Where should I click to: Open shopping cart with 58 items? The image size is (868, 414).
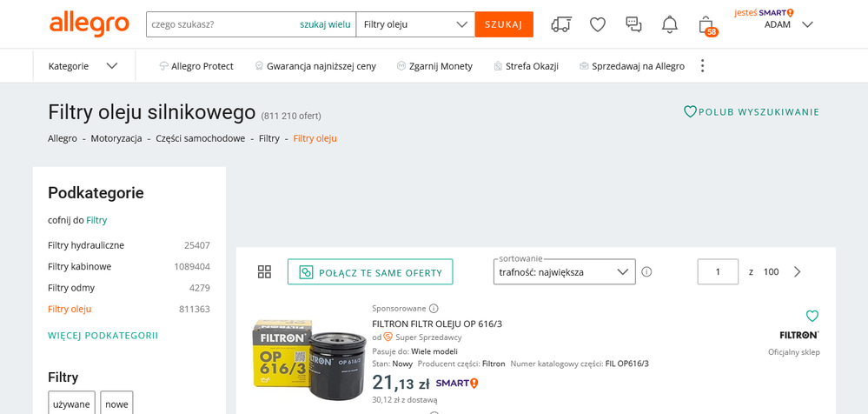pos(706,25)
